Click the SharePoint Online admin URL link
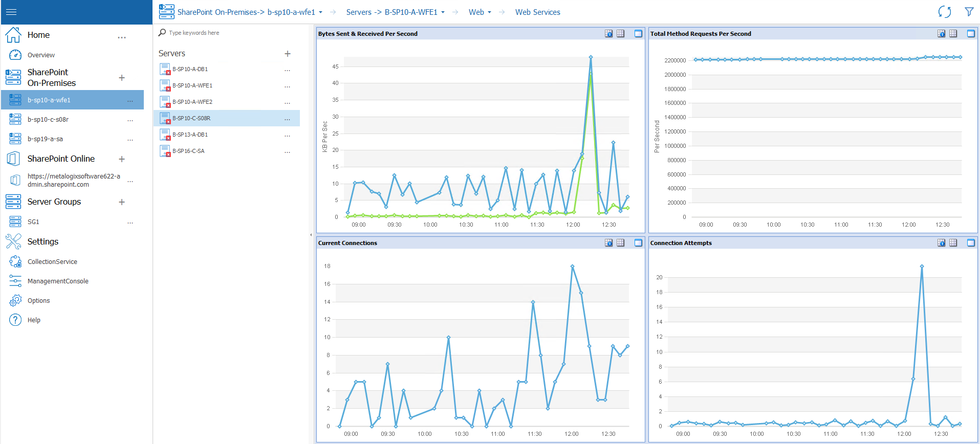Image resolution: width=980 pixels, height=444 pixels. click(x=74, y=180)
